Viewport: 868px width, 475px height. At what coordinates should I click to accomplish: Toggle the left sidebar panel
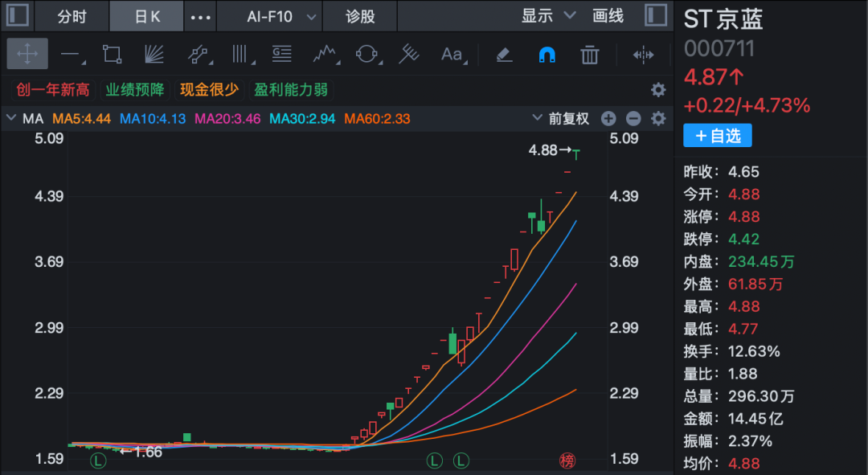tap(18, 15)
